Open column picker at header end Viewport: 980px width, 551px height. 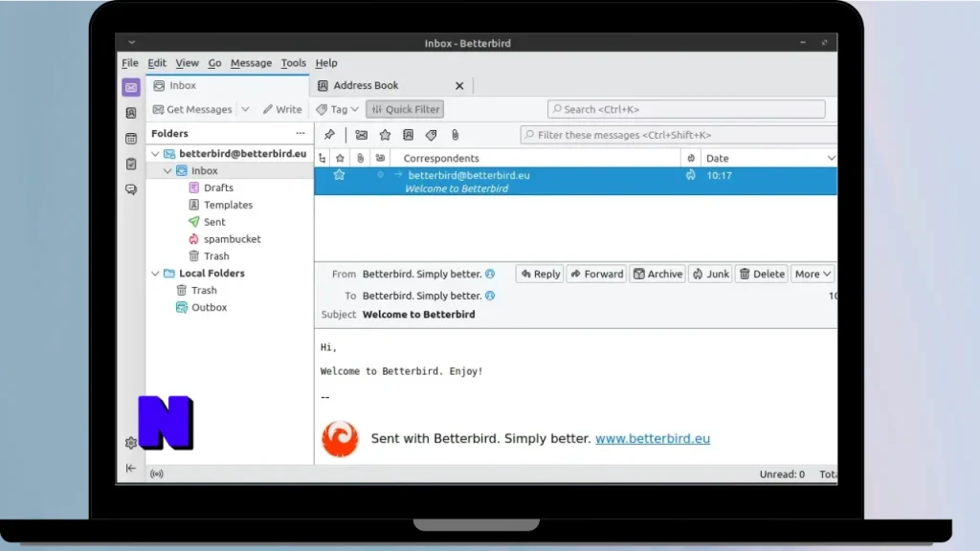pyautogui.click(x=832, y=159)
